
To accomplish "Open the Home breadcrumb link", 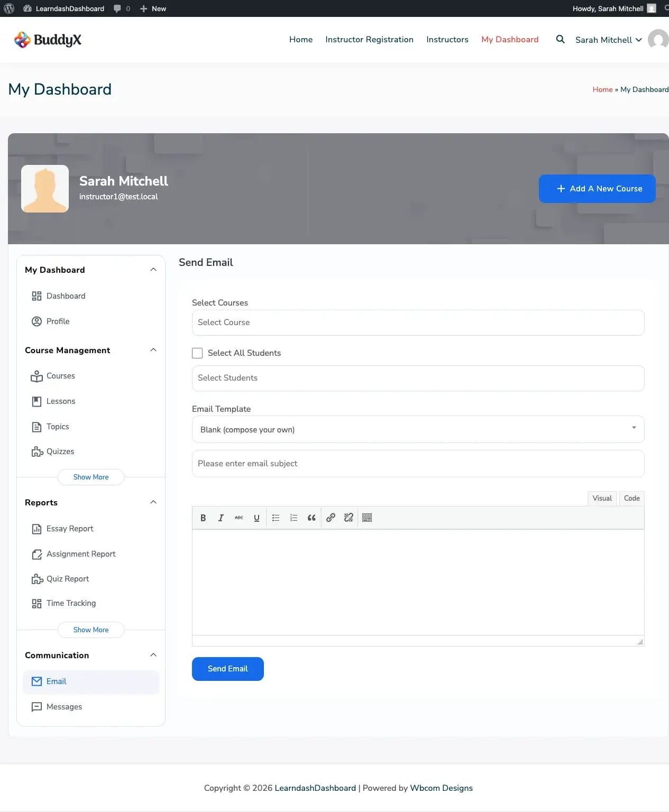I will point(602,89).
